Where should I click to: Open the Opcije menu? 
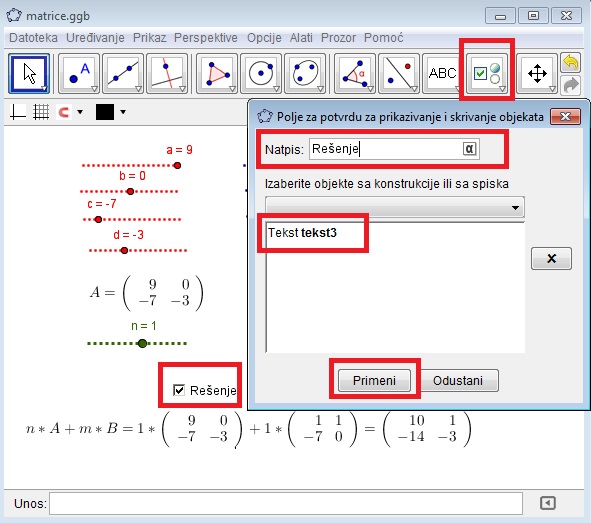coord(264,38)
